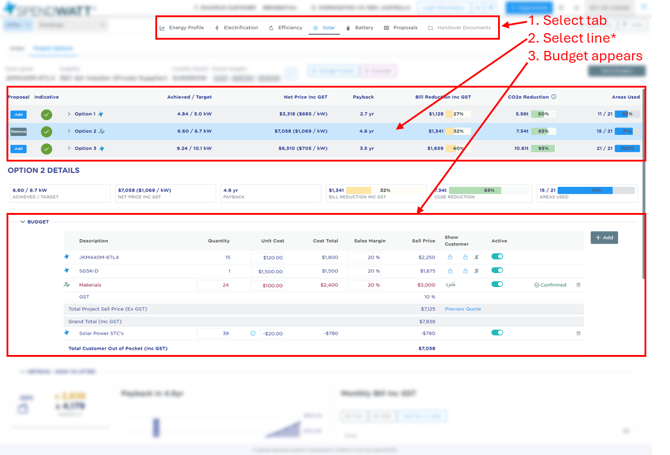Click the delete icon on Materials row

[x=578, y=285]
